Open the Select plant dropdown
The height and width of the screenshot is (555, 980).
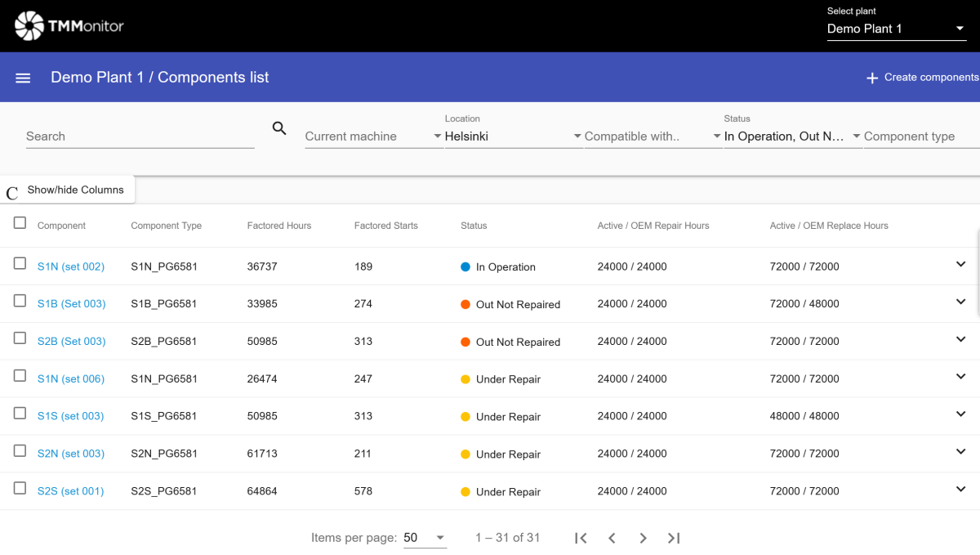[x=896, y=29]
